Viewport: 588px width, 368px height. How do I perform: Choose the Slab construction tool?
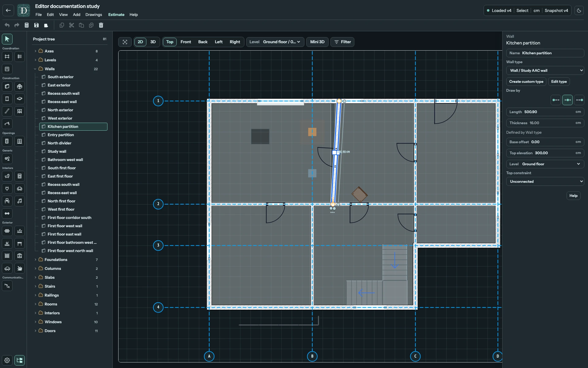[x=20, y=99]
